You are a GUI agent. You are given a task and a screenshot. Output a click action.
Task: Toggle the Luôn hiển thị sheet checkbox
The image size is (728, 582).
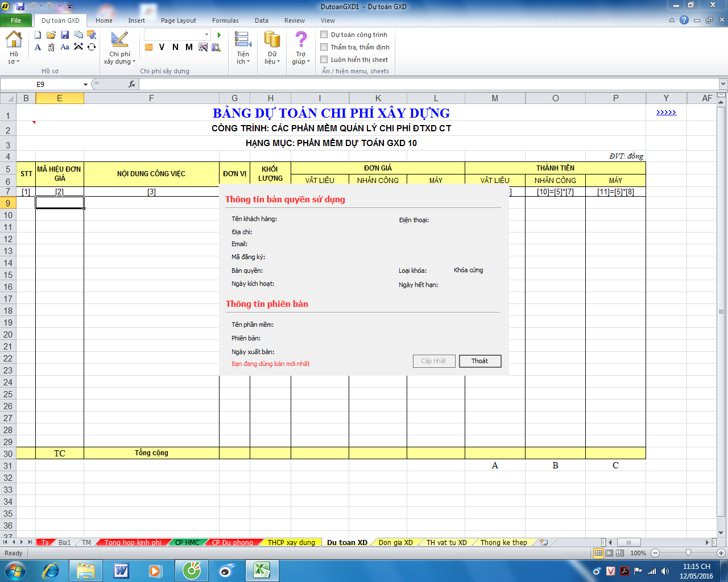tap(324, 60)
